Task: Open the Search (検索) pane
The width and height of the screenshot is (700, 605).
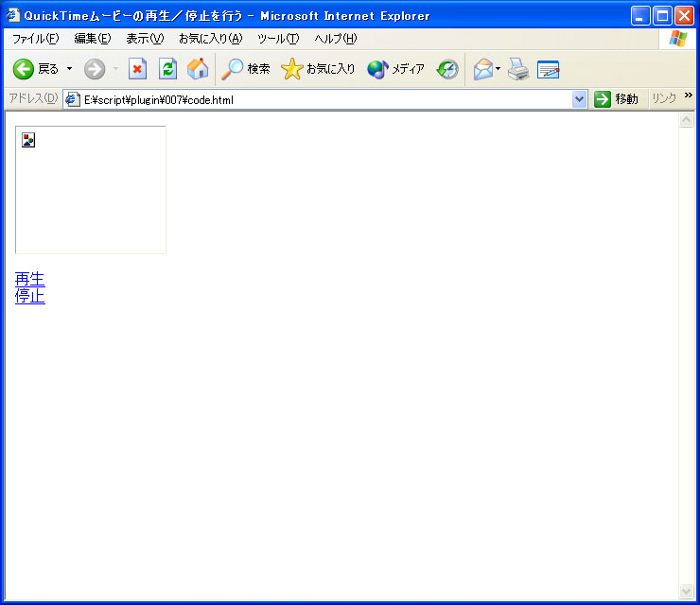Action: (246, 69)
